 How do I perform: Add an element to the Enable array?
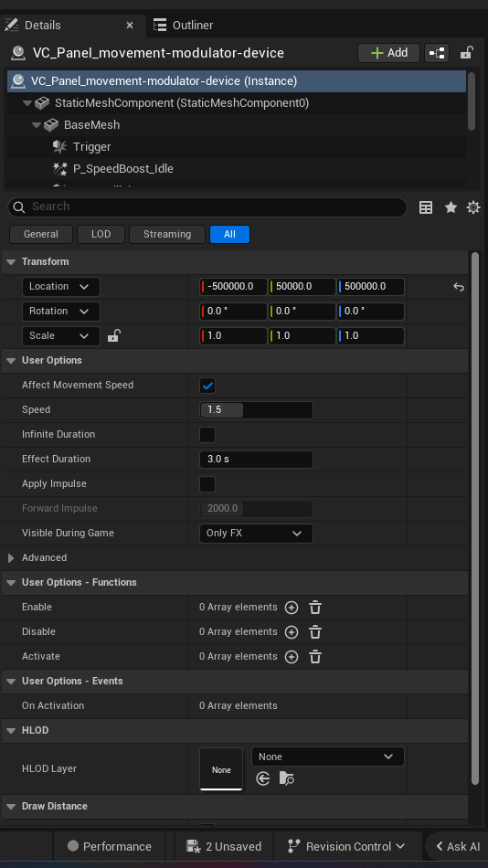(292, 608)
